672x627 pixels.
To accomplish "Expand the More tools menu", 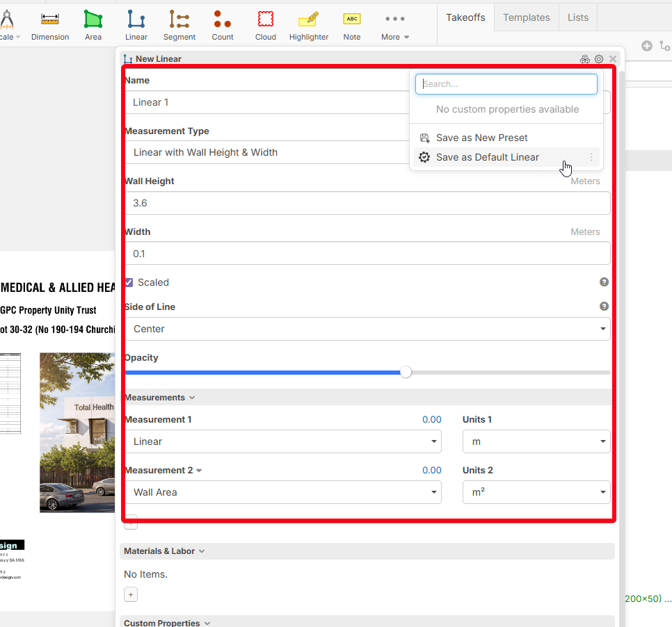I will point(394,25).
